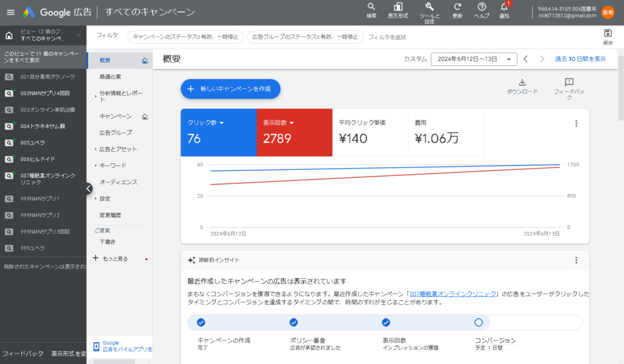624x364 pixels.
Task: Go to previous date range arrow
Action: tap(526, 59)
